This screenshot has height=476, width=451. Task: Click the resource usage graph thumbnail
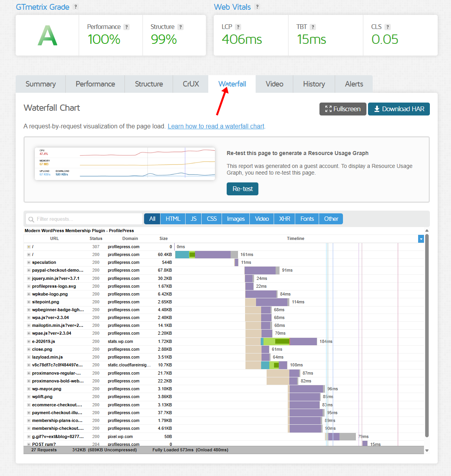[125, 164]
